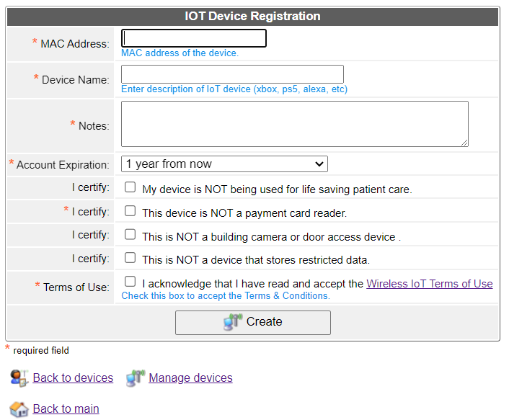Click the Back to devices person icon
Viewport: 509px width, 420px height.
pos(19,377)
